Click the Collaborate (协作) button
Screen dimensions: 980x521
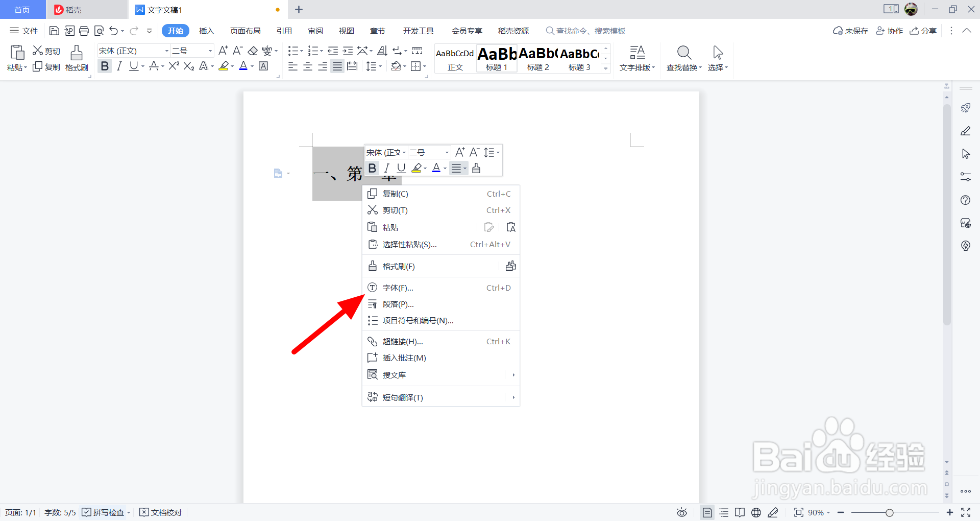890,31
